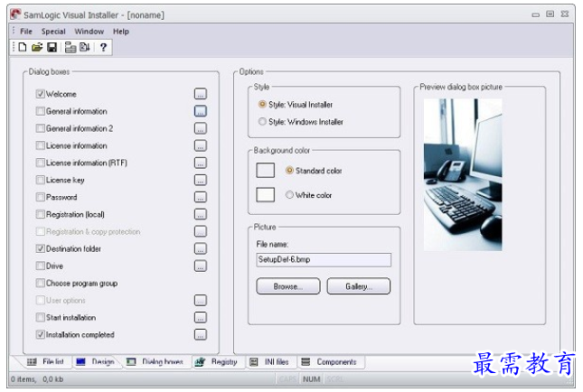The height and width of the screenshot is (392, 583).
Task: Open settings for Registration & copy protection
Action: (x=201, y=231)
